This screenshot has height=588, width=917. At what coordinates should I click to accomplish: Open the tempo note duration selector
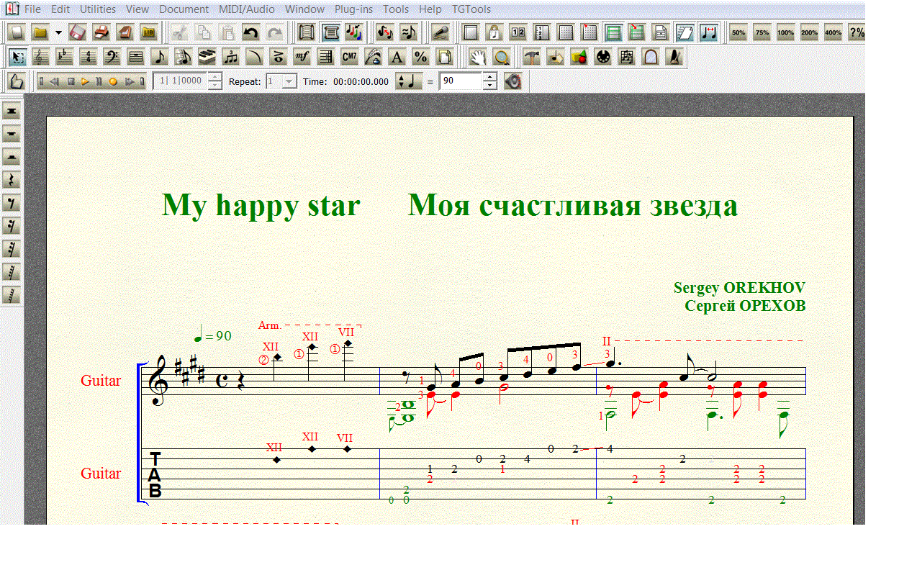point(408,81)
